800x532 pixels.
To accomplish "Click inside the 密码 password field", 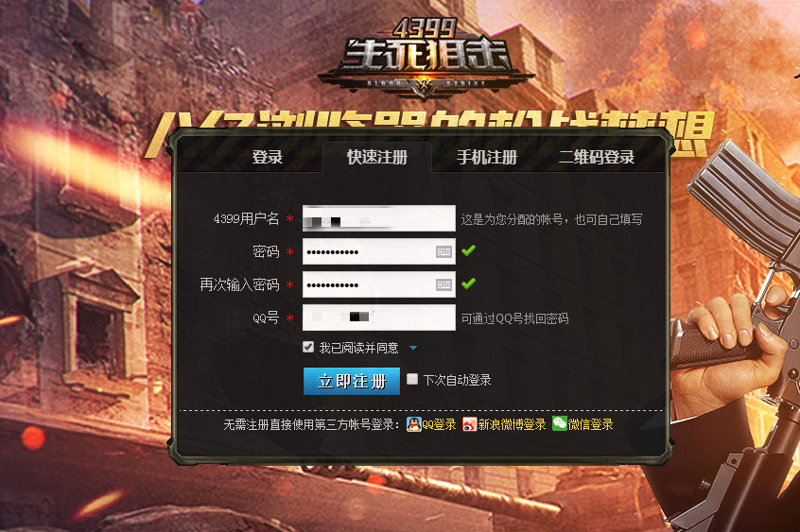I will tap(369, 251).
